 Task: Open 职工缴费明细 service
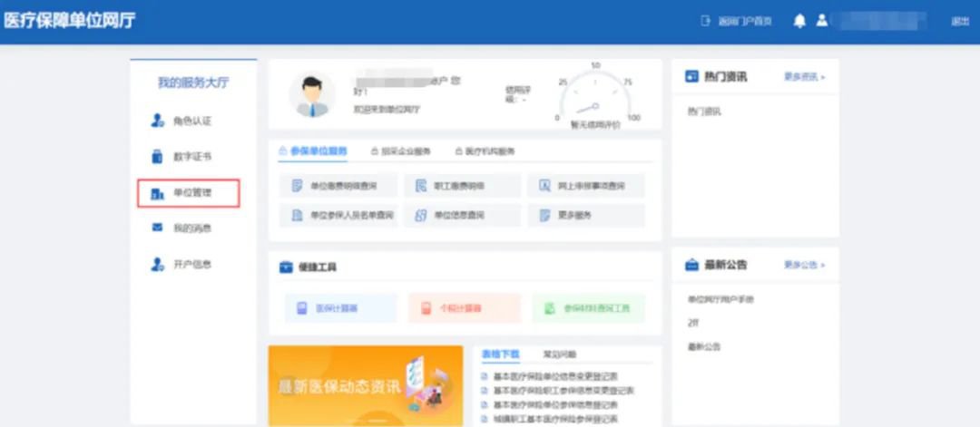(461, 186)
